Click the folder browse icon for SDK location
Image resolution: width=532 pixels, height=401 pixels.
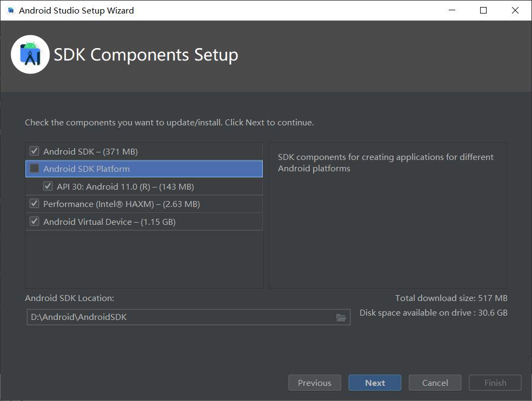point(341,317)
